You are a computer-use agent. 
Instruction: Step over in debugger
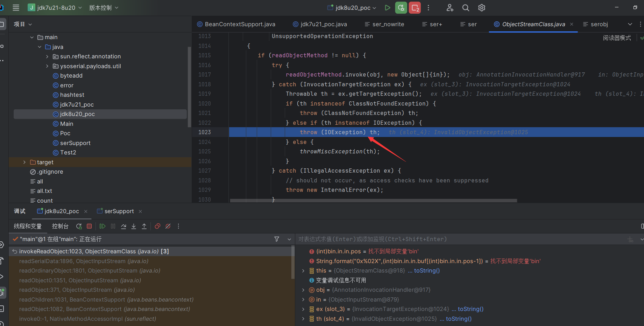click(x=123, y=226)
